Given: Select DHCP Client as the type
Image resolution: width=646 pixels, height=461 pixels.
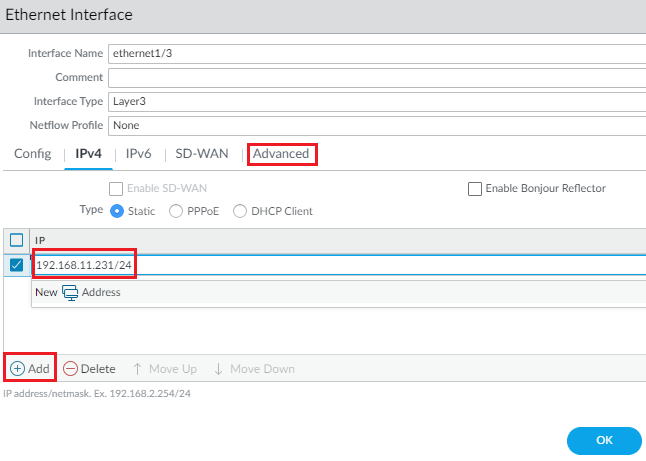Looking at the screenshot, I should click(x=240, y=211).
